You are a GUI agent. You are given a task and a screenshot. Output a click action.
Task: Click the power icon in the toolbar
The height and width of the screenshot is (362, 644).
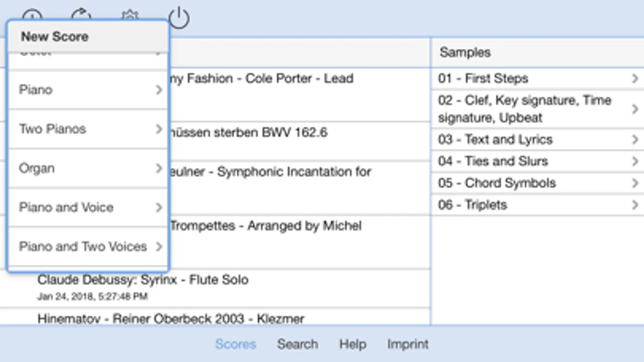click(179, 18)
